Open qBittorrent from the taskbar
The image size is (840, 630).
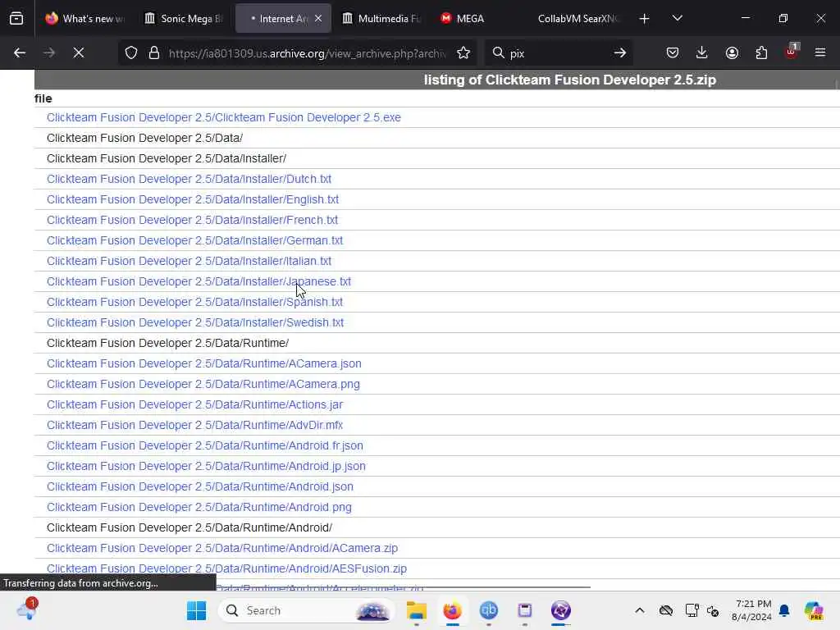tap(489, 610)
